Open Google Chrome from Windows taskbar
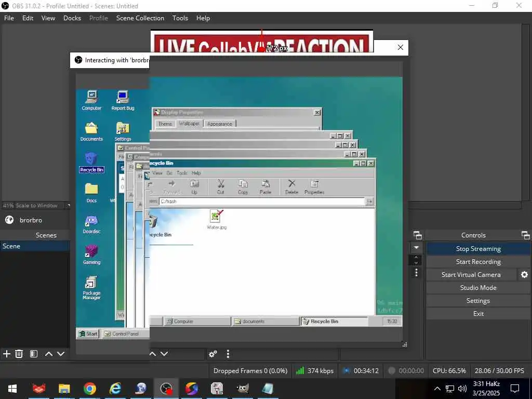 (90, 389)
